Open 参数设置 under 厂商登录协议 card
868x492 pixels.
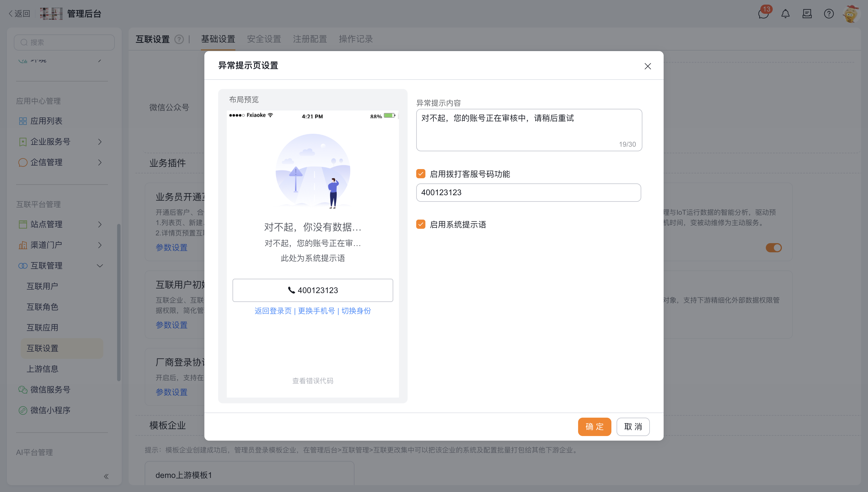tap(171, 392)
